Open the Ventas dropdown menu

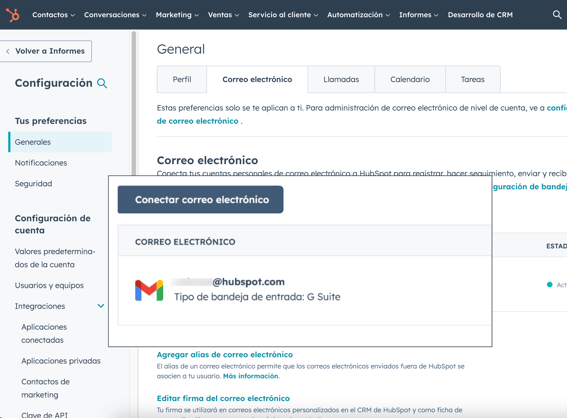pyautogui.click(x=223, y=15)
